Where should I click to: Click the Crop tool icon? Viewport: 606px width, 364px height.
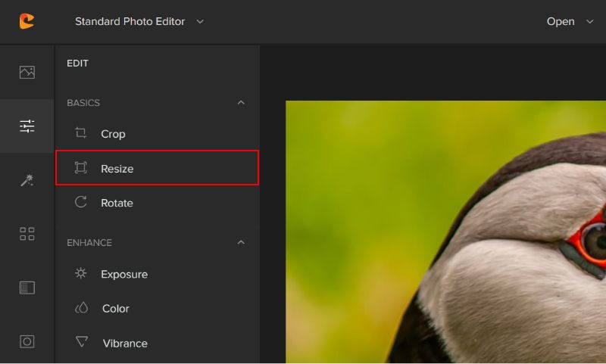coord(80,132)
